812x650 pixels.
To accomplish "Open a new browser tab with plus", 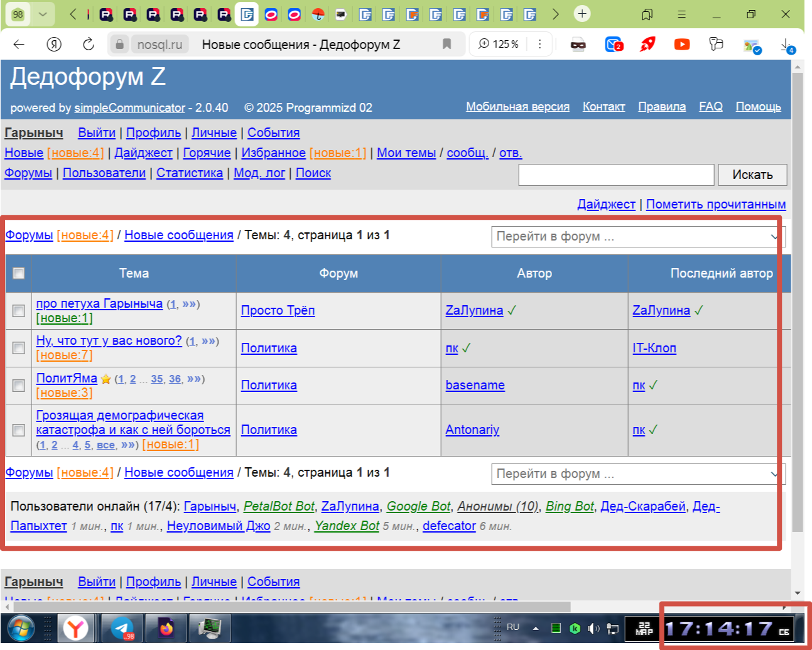I will click(x=582, y=14).
